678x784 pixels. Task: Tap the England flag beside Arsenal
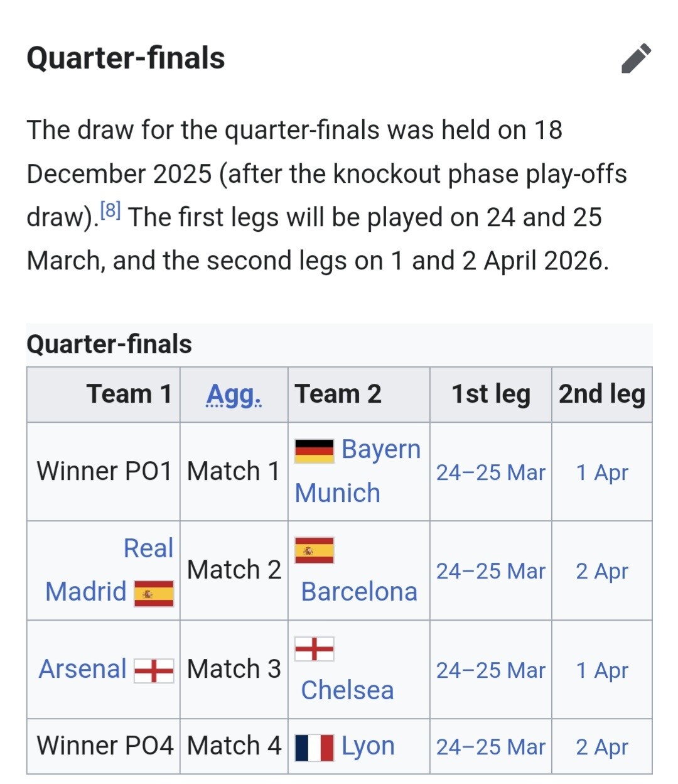click(154, 670)
